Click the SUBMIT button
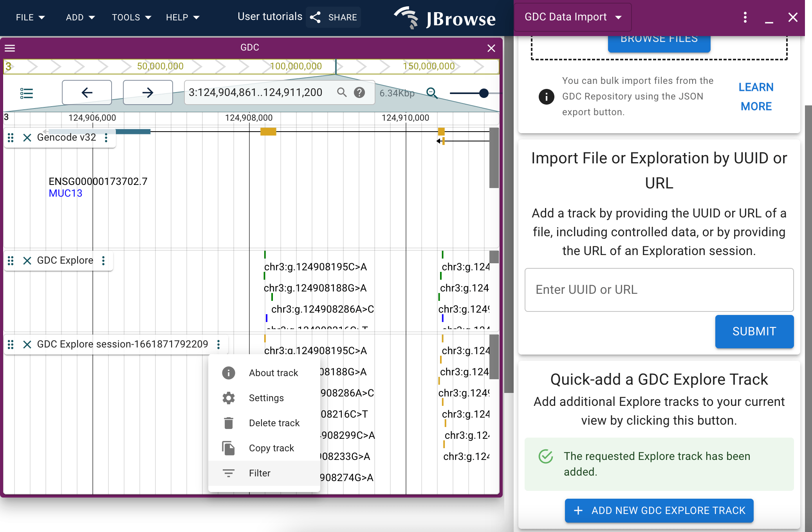 pyautogui.click(x=754, y=331)
